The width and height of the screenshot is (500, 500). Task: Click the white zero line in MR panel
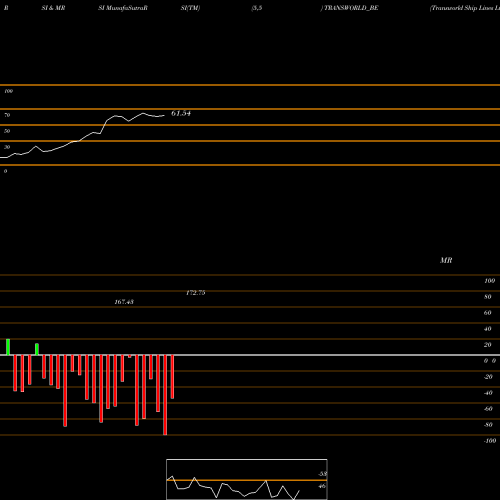[250, 355]
